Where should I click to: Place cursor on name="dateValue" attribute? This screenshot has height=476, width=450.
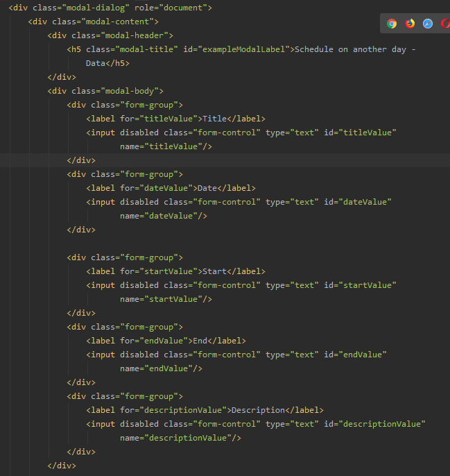point(161,216)
